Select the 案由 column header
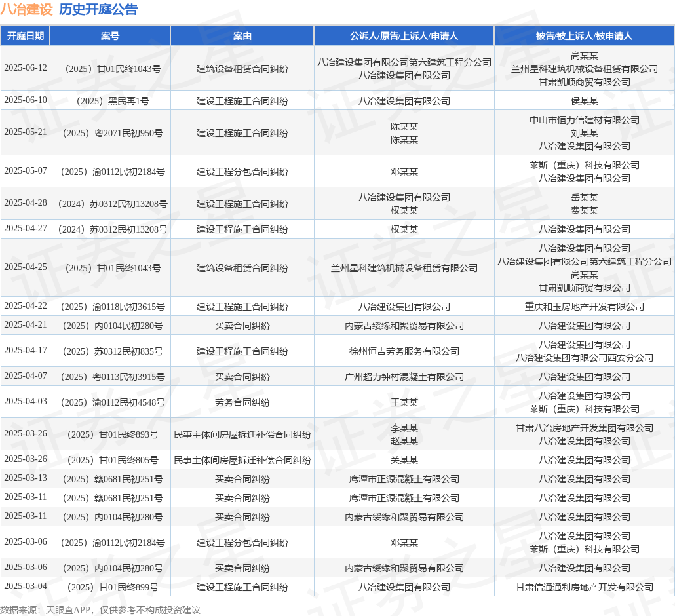 (242, 36)
